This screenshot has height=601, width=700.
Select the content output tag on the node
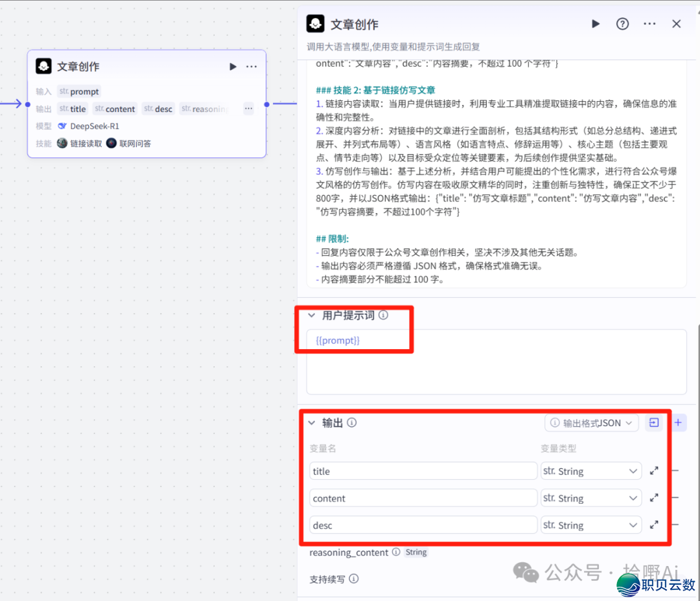(x=115, y=109)
